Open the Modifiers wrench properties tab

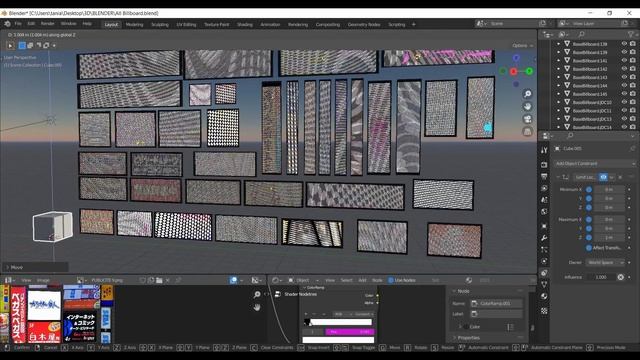click(x=544, y=238)
